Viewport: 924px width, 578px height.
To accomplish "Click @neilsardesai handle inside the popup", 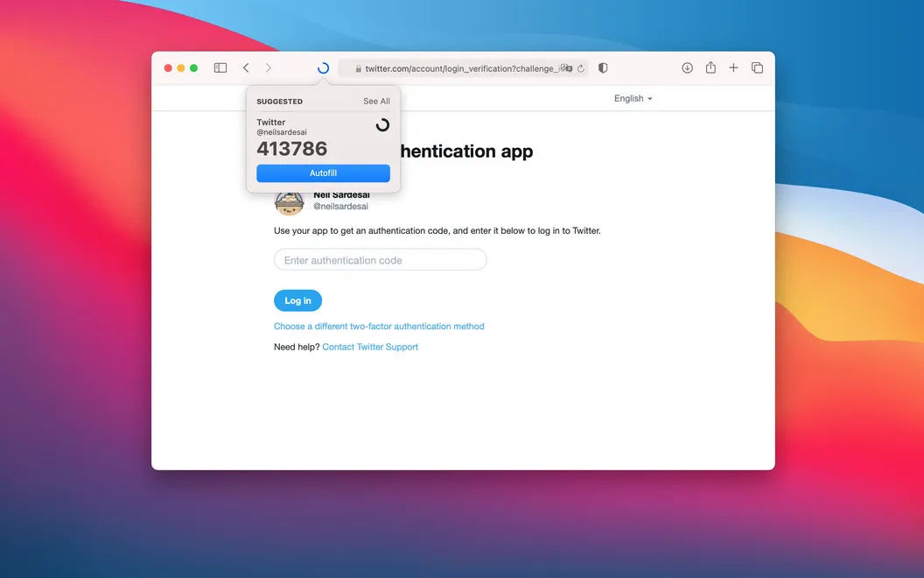I will (282, 132).
